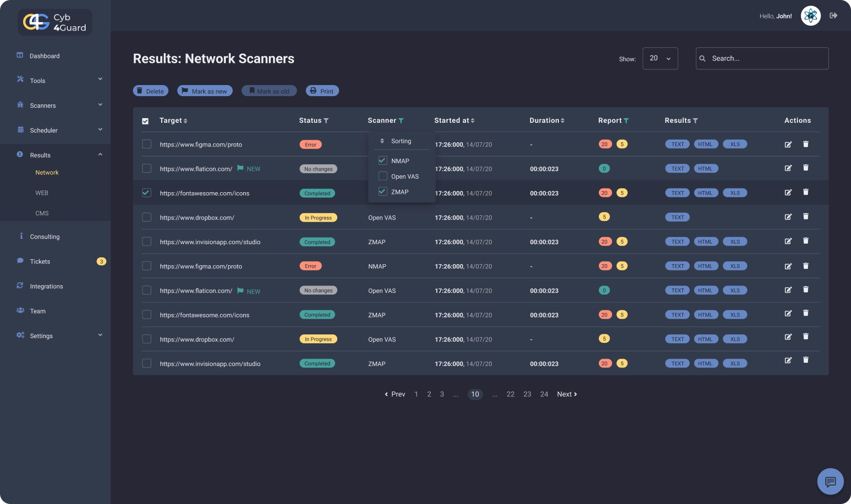Click trash icon for the fontawesome.com/icons checked row
Image resolution: width=851 pixels, height=504 pixels.
click(x=805, y=192)
